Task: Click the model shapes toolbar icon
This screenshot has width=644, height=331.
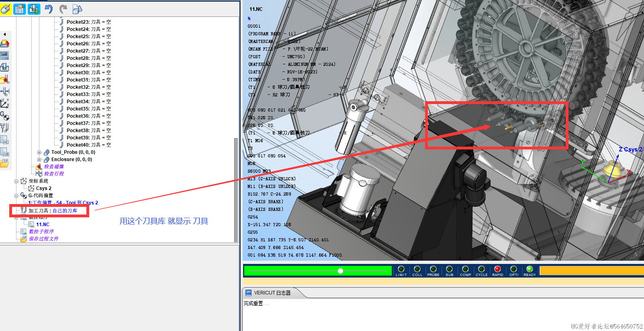Action: (x=77, y=9)
